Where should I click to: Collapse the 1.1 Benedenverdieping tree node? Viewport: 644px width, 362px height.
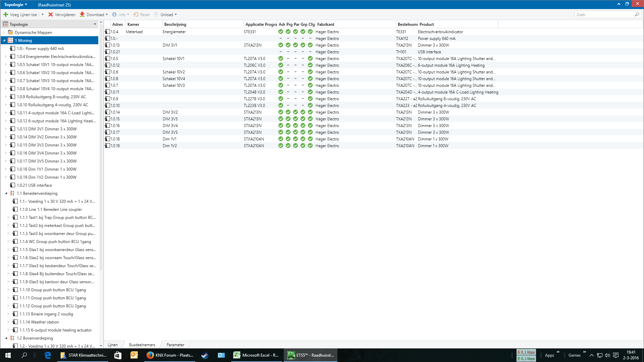point(6,193)
